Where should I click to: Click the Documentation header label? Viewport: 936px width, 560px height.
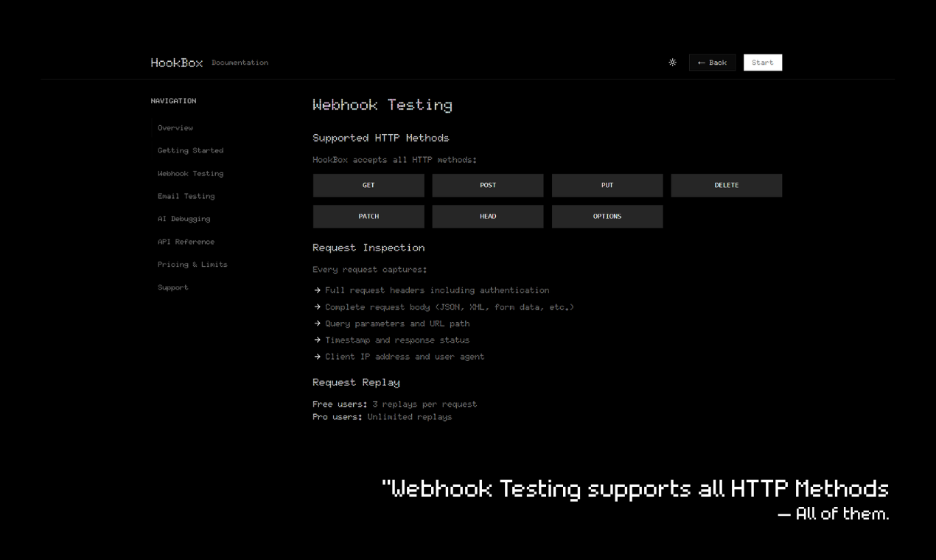pos(240,63)
